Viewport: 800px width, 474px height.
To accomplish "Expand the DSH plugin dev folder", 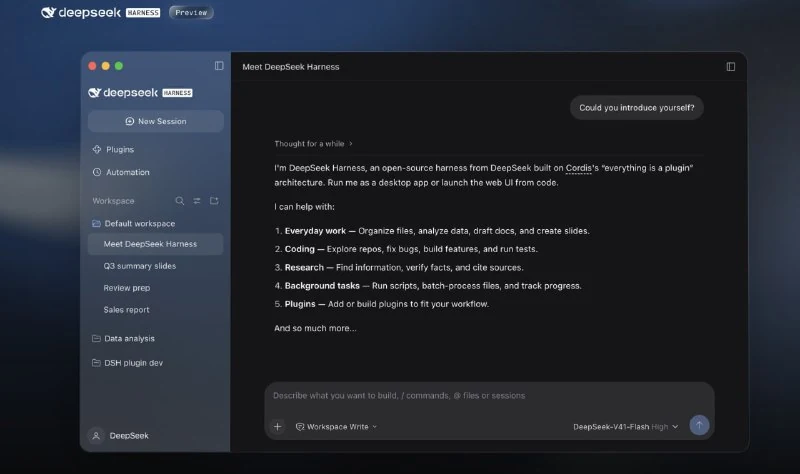I will (128, 363).
